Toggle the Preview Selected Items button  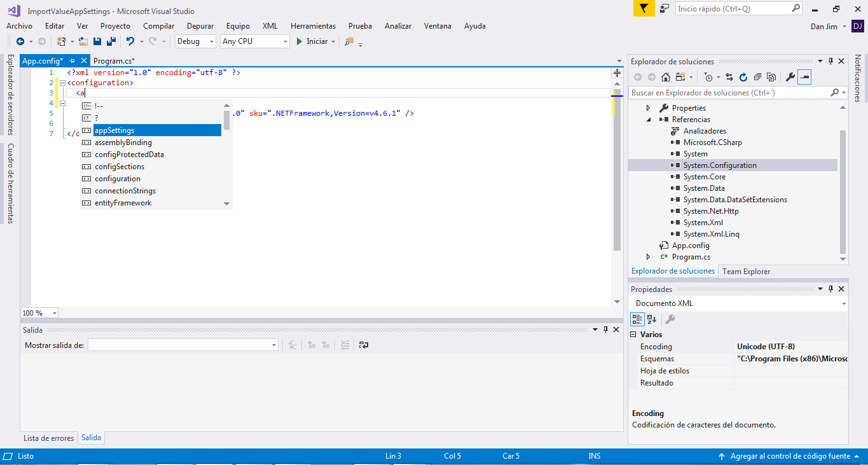click(804, 77)
